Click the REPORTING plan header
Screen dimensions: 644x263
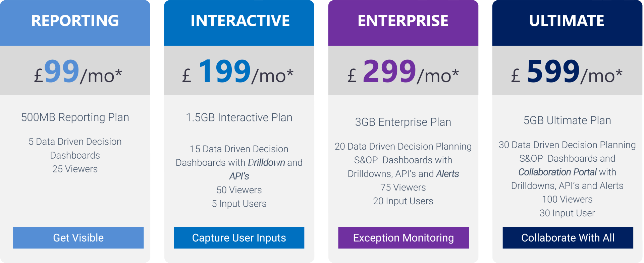tap(75, 21)
